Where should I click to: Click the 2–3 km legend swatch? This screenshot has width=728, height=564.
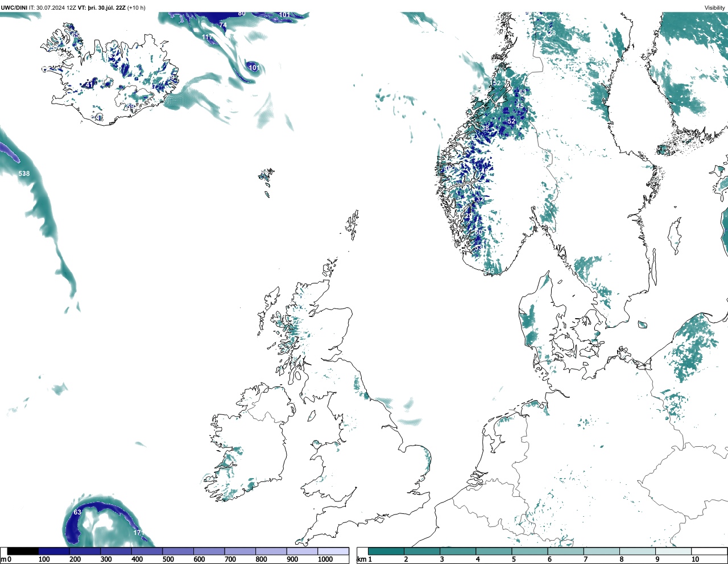coord(422,551)
